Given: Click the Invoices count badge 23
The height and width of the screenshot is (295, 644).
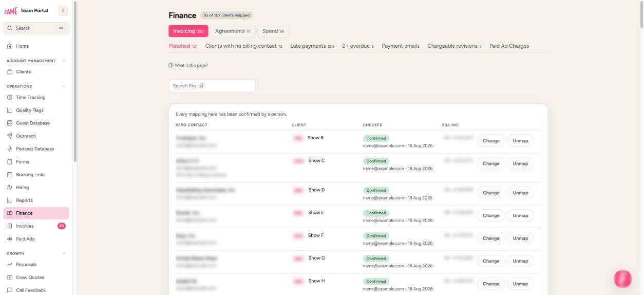Looking at the screenshot, I should pos(62,226).
